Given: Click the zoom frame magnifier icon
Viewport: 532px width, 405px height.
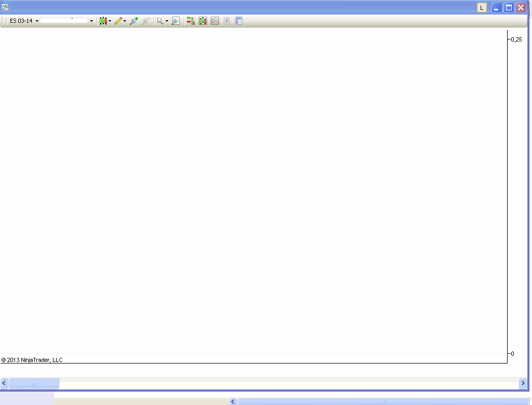Looking at the screenshot, I should [175, 21].
